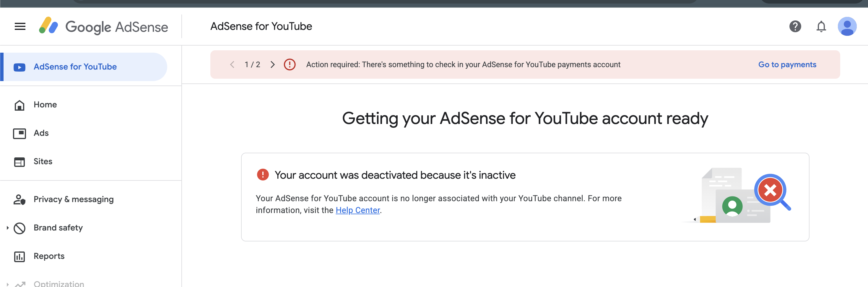Click the Reports bar chart icon
This screenshot has width=868, height=287.
coord(19,257)
